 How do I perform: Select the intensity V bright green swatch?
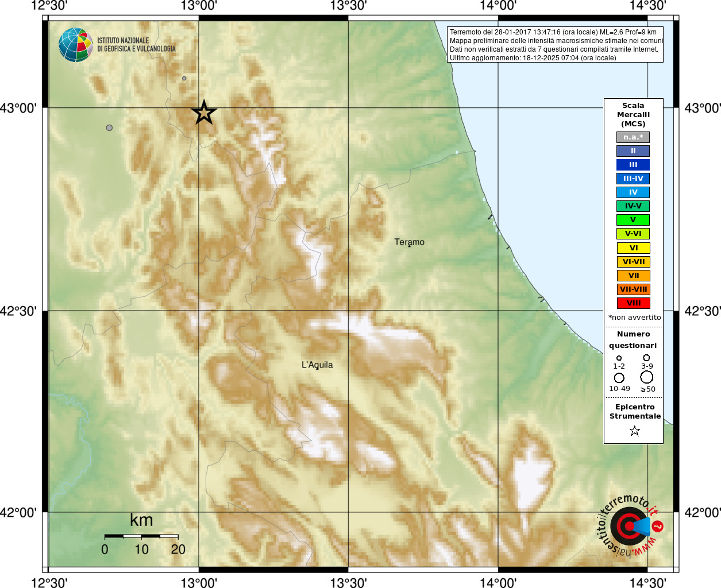[633, 220]
